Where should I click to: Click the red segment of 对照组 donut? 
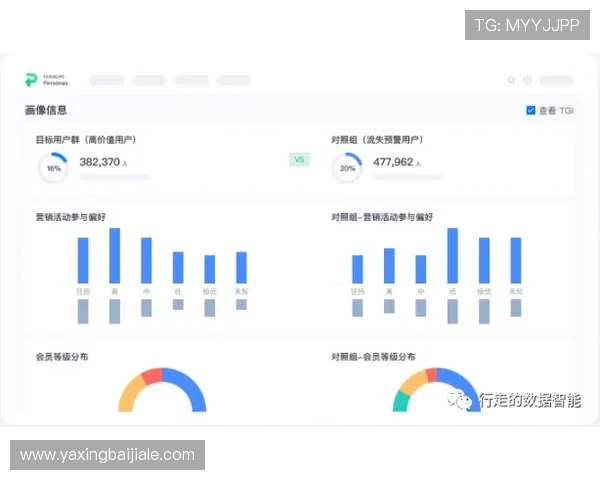(432, 375)
